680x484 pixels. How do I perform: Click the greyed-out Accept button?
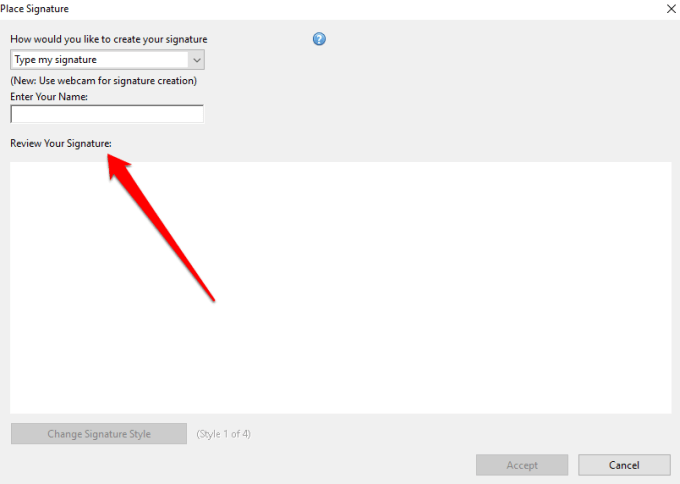[522, 465]
